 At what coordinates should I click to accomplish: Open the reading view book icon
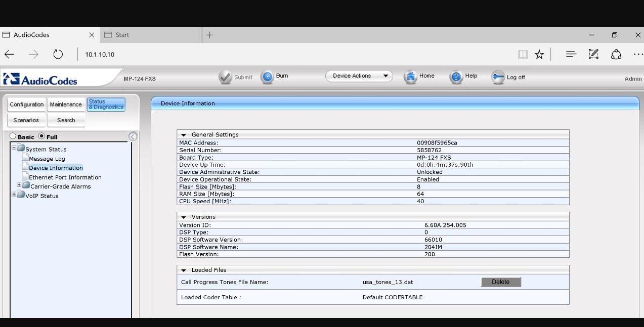(523, 55)
